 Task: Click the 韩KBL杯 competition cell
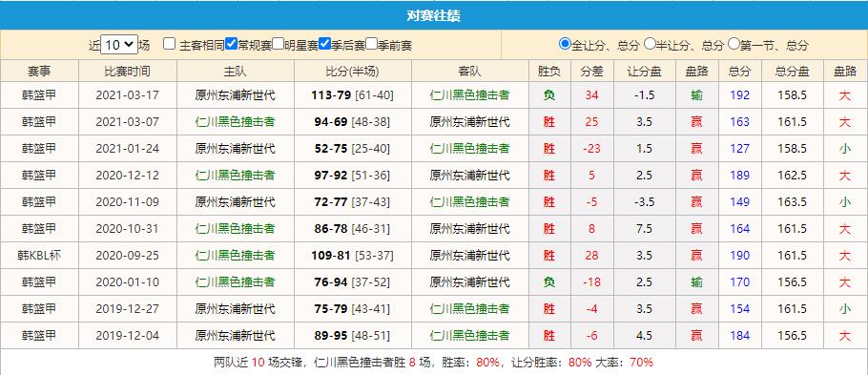point(39,256)
